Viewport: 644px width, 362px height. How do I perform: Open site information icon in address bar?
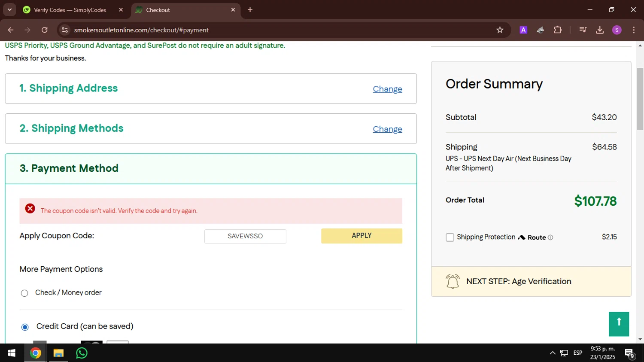click(65, 30)
